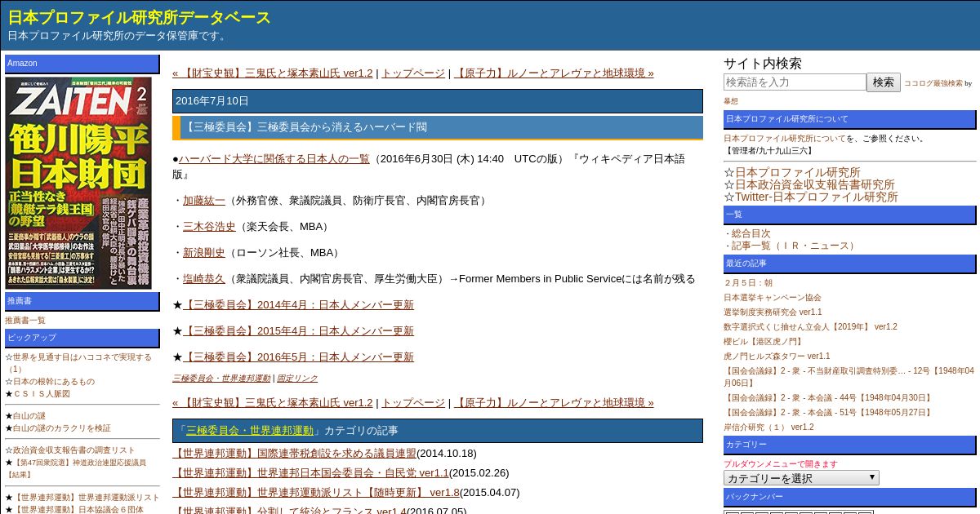
Task: Open the site title 日本プロファイル研究所データベース
Action: (139, 17)
